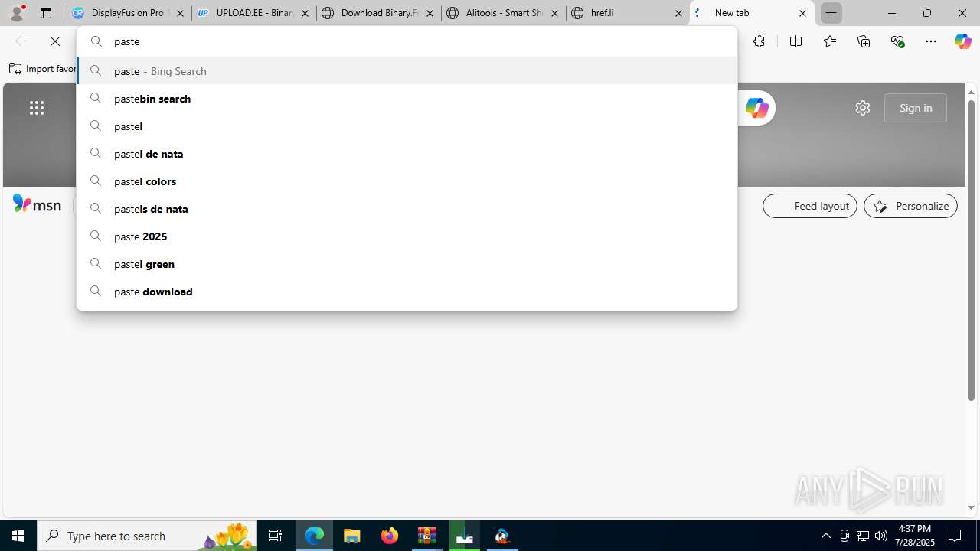Select the New tab tab
This screenshot has width=980, height=551.
coord(752,13)
